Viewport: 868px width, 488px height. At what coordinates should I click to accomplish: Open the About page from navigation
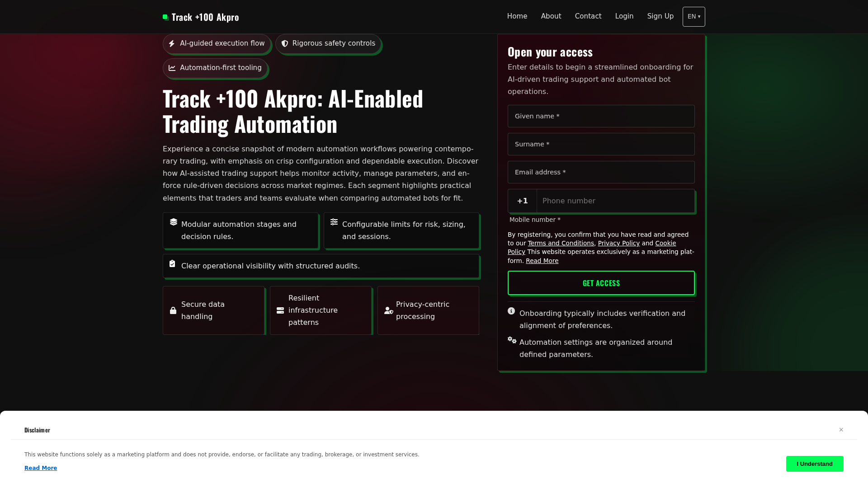coord(551,16)
